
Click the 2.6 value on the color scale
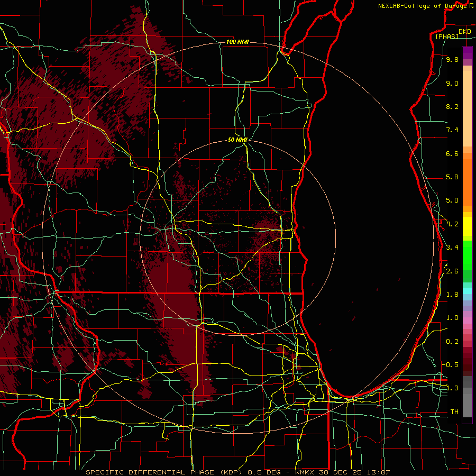pyautogui.click(x=452, y=271)
